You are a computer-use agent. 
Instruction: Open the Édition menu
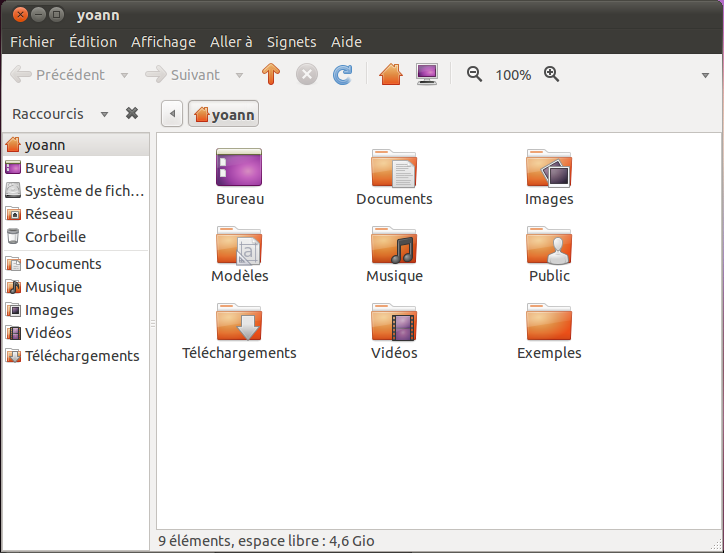(93, 42)
